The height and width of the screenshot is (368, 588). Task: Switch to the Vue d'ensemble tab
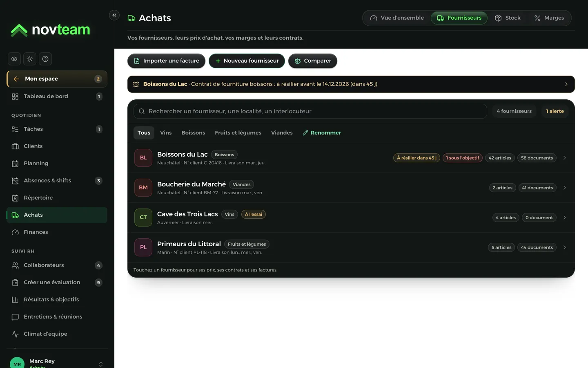tap(397, 18)
